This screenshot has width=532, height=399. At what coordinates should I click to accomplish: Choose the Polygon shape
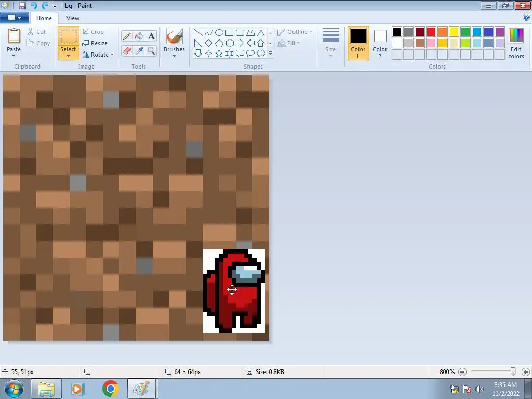click(x=250, y=33)
